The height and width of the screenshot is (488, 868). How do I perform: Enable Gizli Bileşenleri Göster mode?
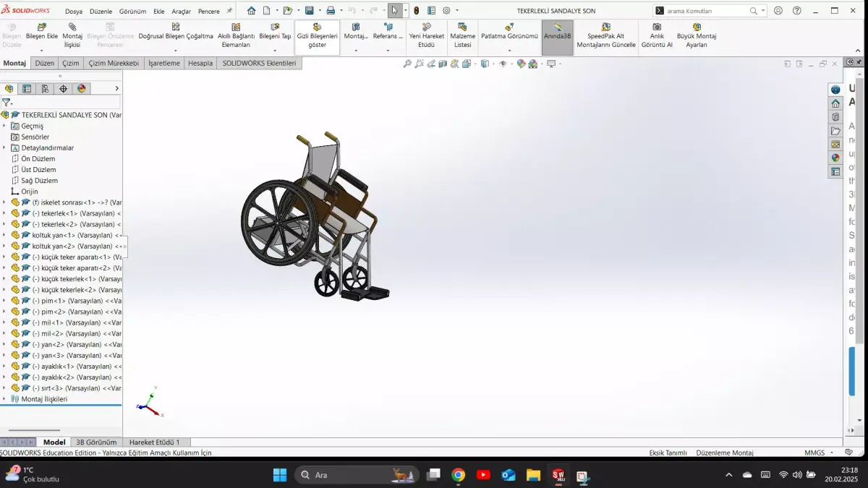click(316, 35)
